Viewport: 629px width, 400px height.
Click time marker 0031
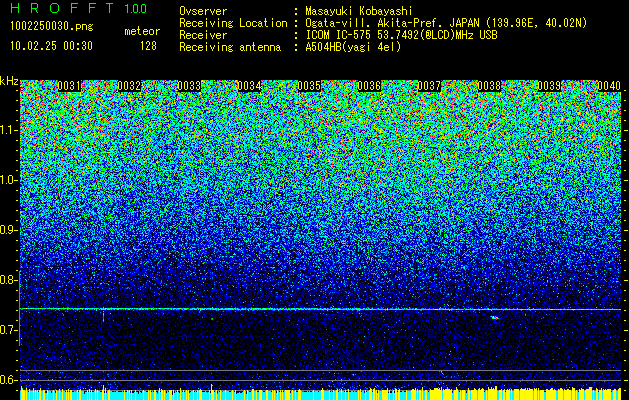point(69,86)
